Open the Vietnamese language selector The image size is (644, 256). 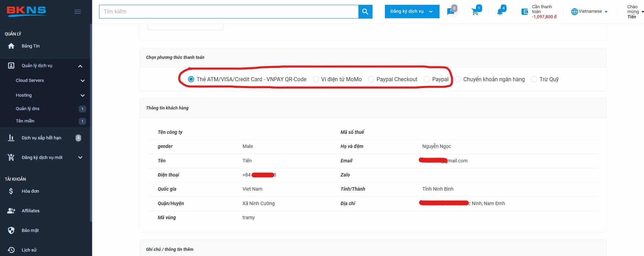(x=589, y=12)
